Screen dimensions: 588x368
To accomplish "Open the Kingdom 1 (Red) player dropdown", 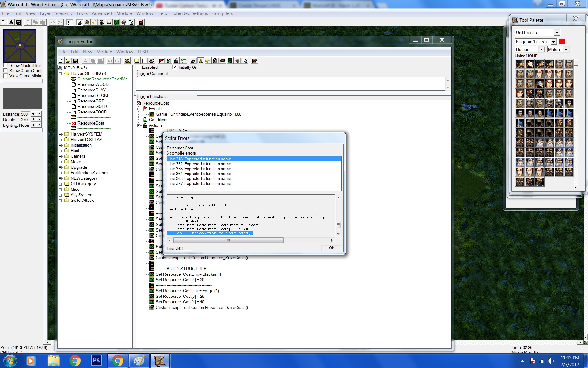I will [x=554, y=42].
